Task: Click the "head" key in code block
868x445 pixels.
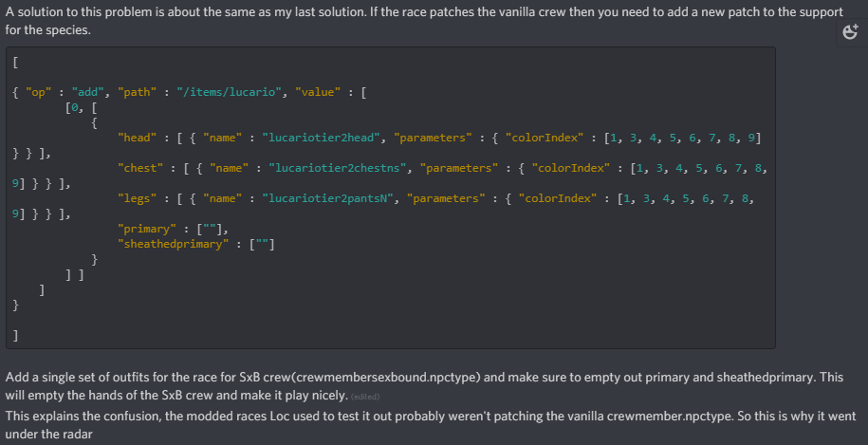Action: (137, 138)
